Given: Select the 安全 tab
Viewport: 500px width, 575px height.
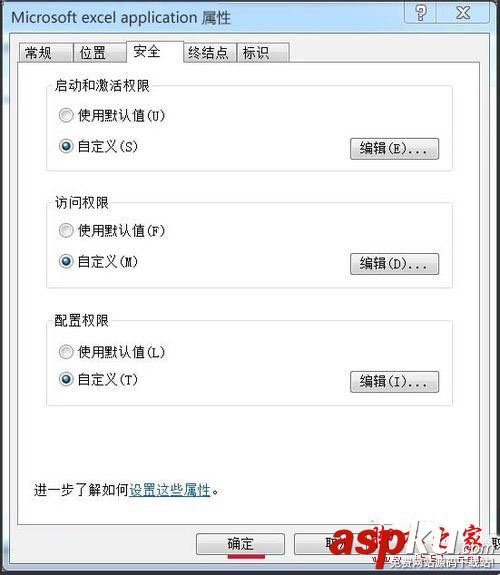Looking at the screenshot, I should pyautogui.click(x=154, y=52).
